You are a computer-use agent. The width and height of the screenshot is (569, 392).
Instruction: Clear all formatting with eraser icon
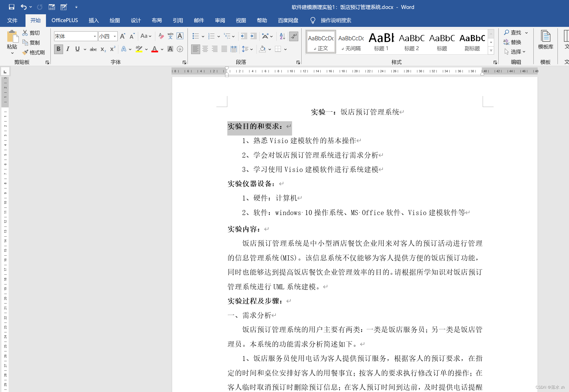(x=161, y=36)
